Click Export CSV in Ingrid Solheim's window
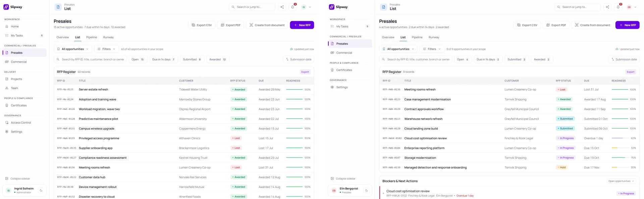This screenshot has height=199, width=644. [202, 25]
